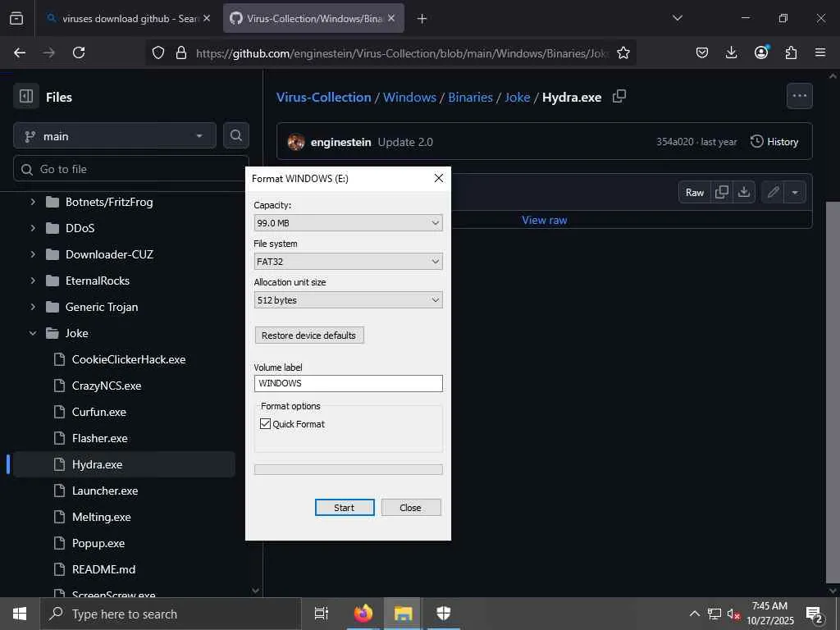
Task: Open the History link
Action: coord(774,141)
